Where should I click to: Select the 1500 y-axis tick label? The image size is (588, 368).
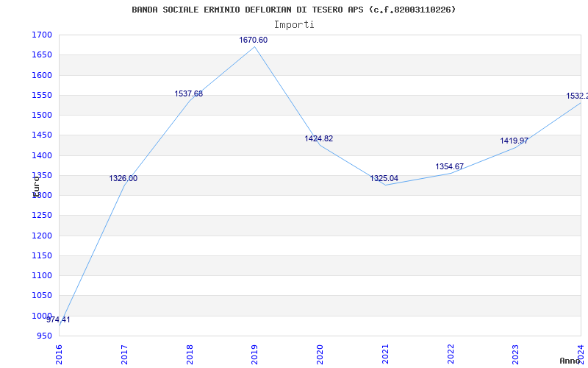42,116
